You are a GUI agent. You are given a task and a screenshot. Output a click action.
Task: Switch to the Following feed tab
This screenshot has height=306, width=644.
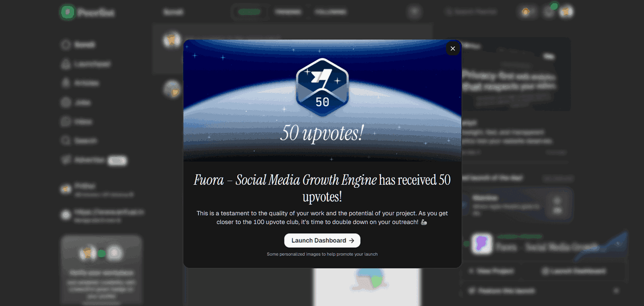point(331,12)
